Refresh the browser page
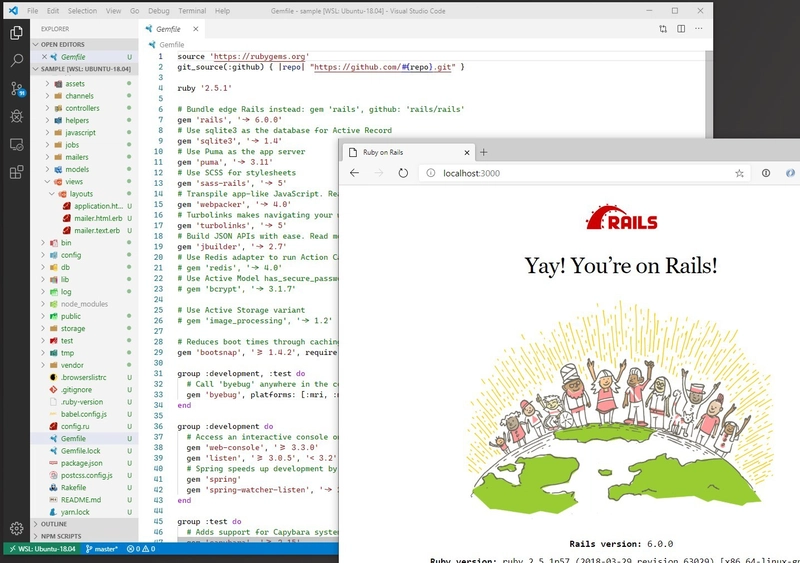The image size is (800, 563). [403, 173]
